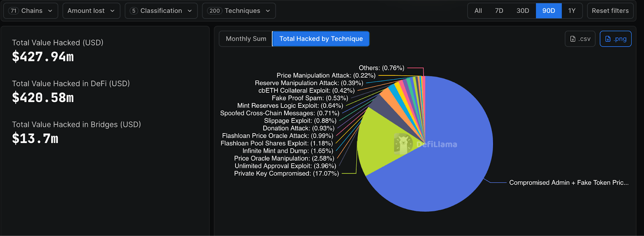
Task: Click the .csv download file icon
Action: click(x=573, y=39)
